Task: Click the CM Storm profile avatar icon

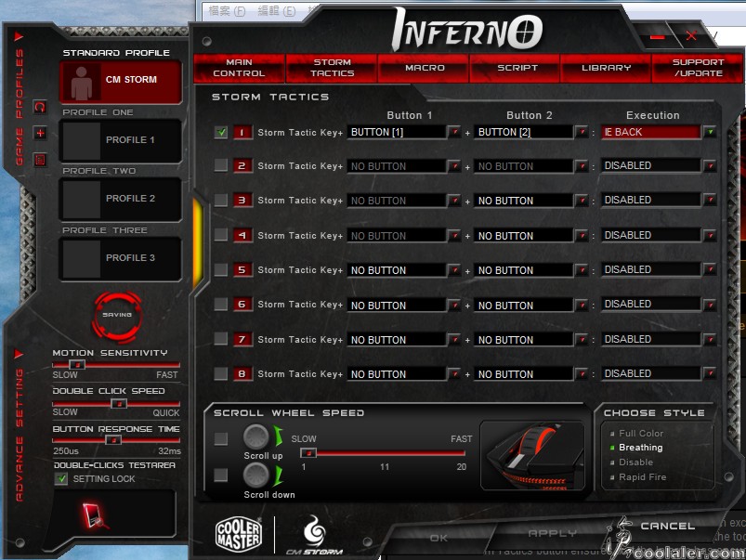Action: coord(82,83)
